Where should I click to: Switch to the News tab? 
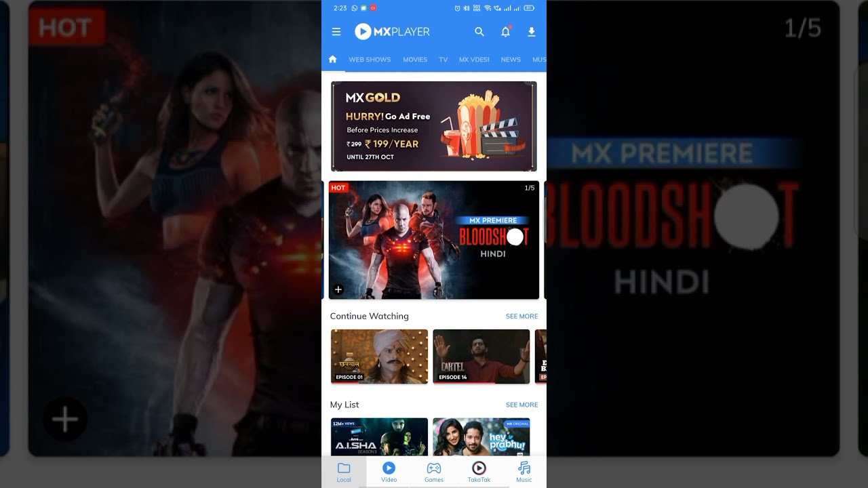511,60
